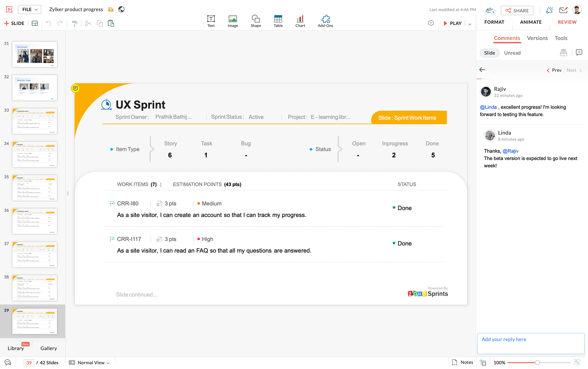The height and width of the screenshot is (369, 588).
Task: Open the FILE menu dropdown
Action: (30, 9)
